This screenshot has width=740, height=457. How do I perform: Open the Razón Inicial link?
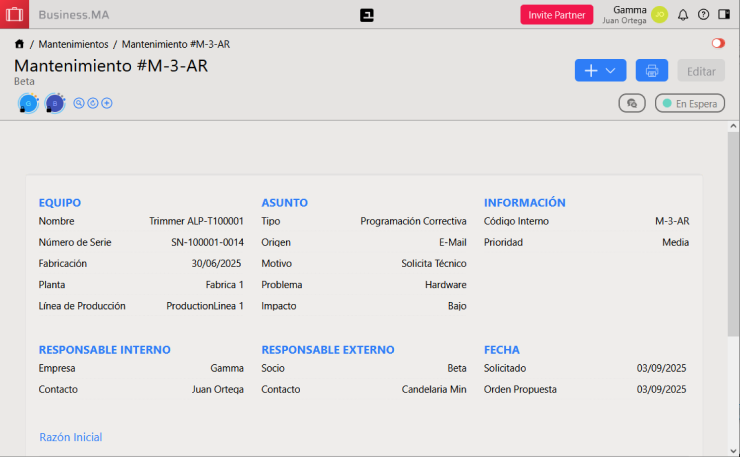pyautogui.click(x=70, y=437)
